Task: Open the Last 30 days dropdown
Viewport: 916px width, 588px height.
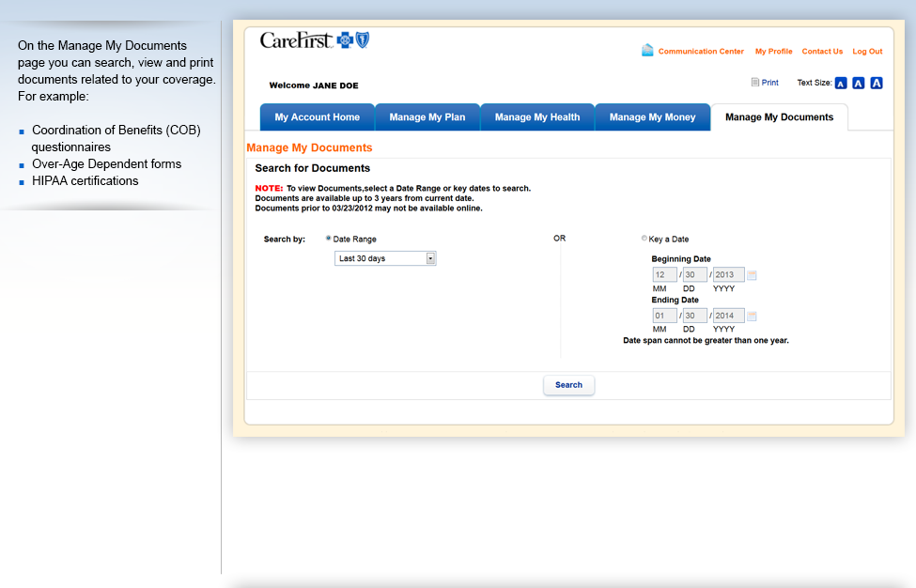Action: tap(385, 258)
